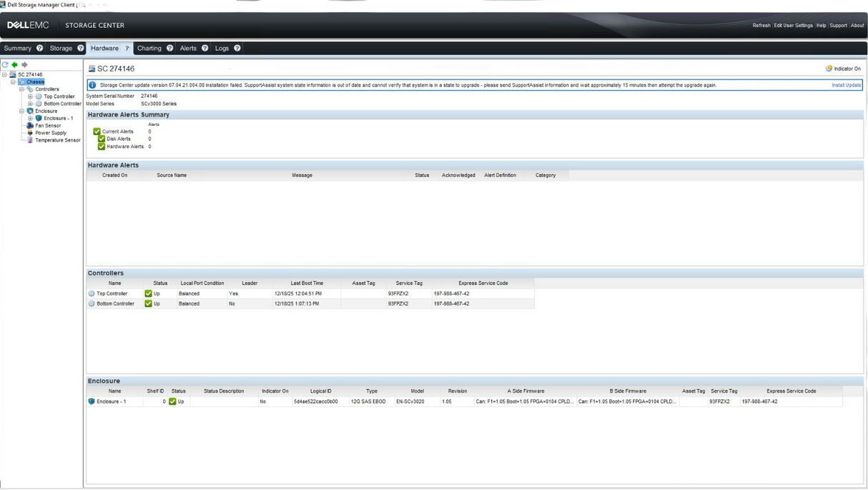The height and width of the screenshot is (490, 868).
Task: Click the Temperature Sensor icon in tree
Action: 30,140
